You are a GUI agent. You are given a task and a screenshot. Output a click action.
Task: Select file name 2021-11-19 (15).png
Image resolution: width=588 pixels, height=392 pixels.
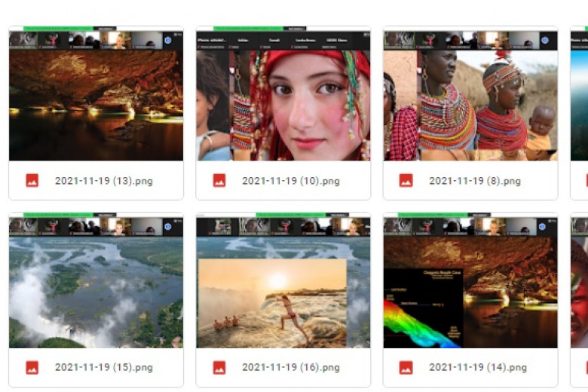(104, 367)
